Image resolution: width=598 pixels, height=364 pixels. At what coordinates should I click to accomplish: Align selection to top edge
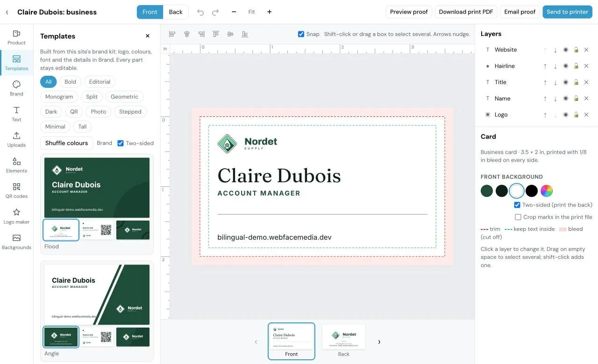pyautogui.click(x=216, y=34)
